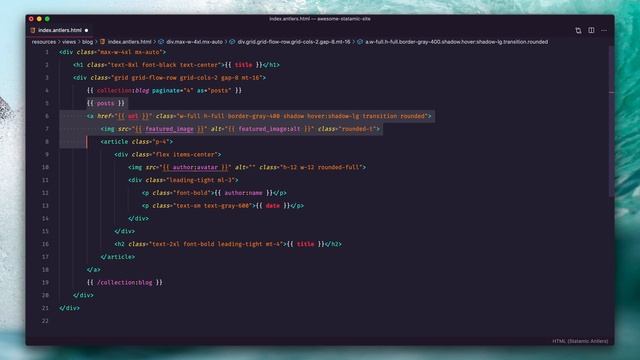The width and height of the screenshot is (640, 360).
Task: Change language mode HTML (Statamic Antlers)
Action: coord(580,341)
